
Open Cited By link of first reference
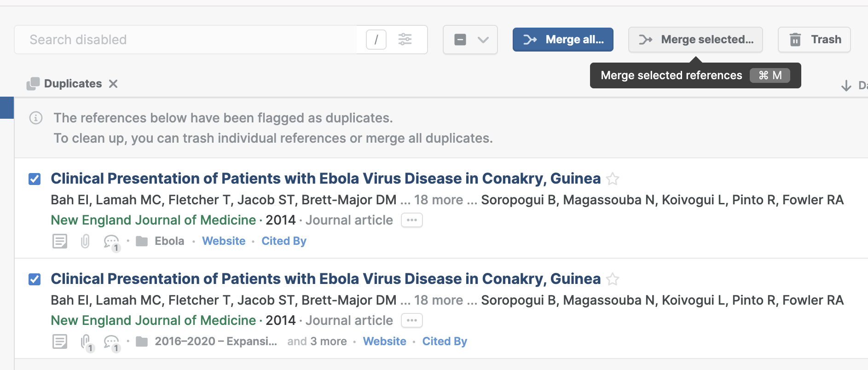[284, 241]
